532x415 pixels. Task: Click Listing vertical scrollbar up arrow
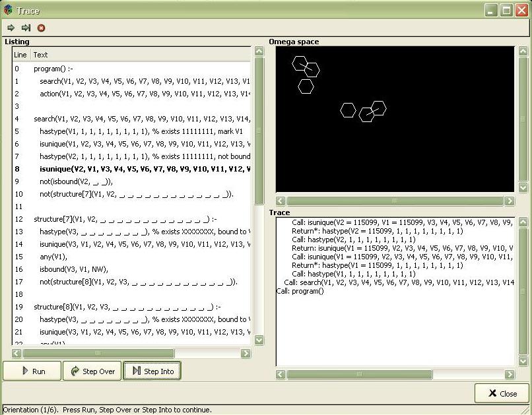[259, 51]
